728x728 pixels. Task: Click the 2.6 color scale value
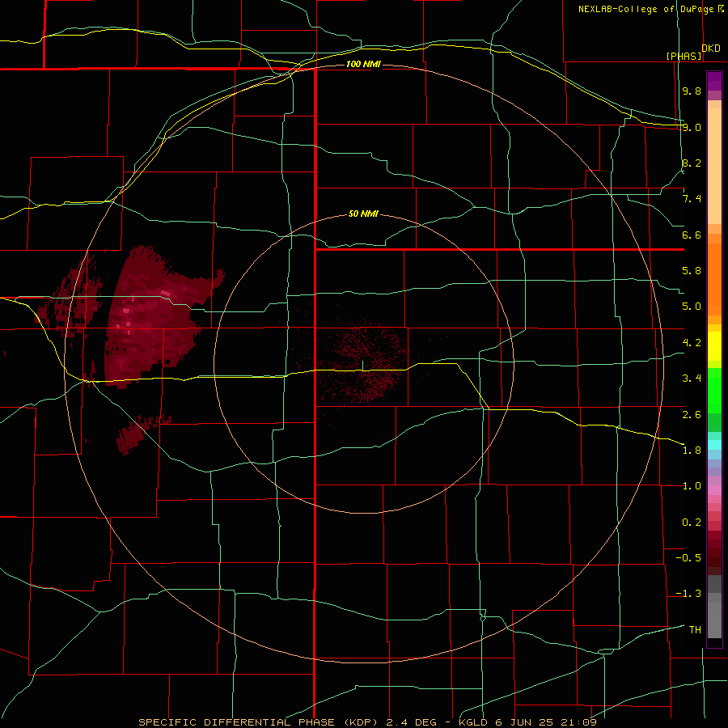[692, 414]
